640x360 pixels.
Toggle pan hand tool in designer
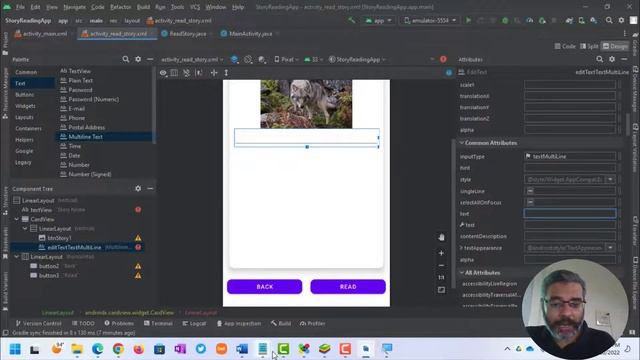(x=441, y=238)
